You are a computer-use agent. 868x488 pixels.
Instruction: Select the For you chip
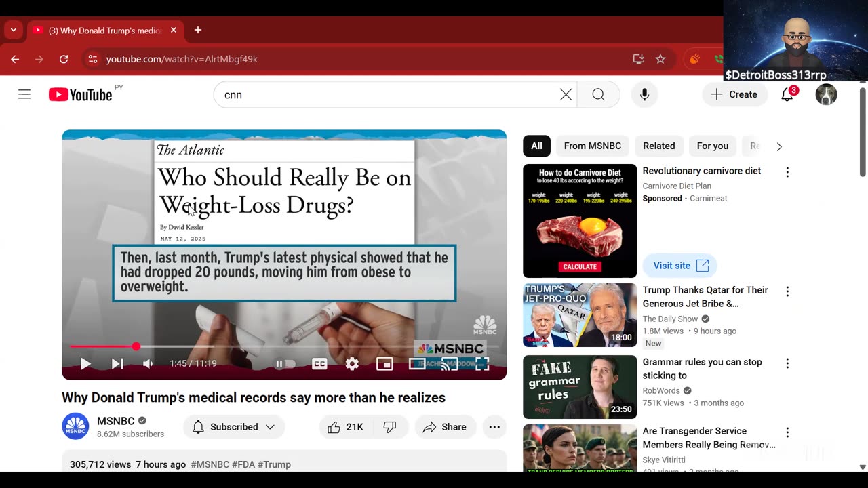pos(713,146)
